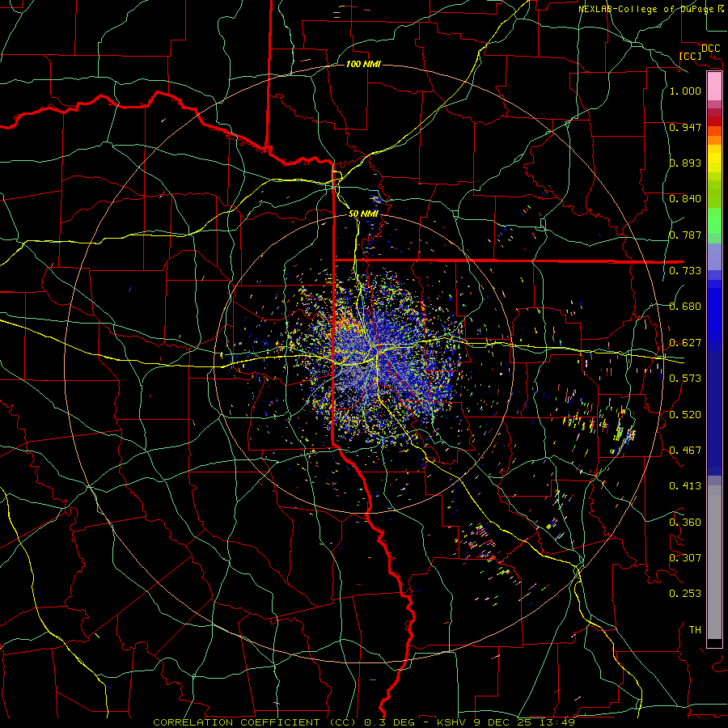
Task: Click the 0.893 scale value
Action: [x=685, y=163]
